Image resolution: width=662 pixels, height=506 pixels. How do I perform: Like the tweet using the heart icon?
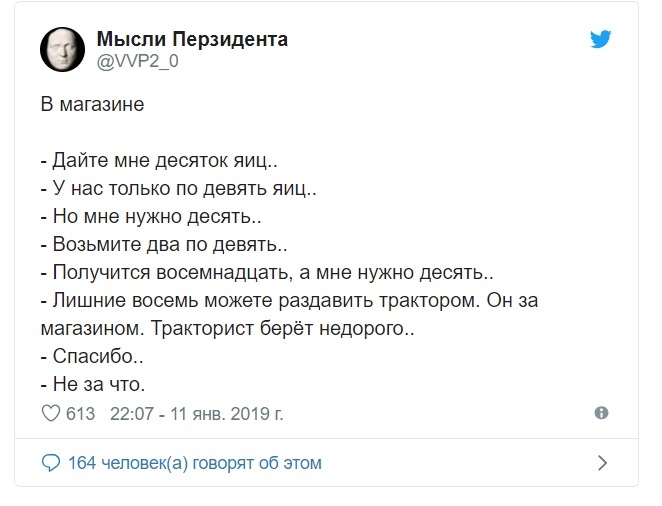(x=51, y=414)
